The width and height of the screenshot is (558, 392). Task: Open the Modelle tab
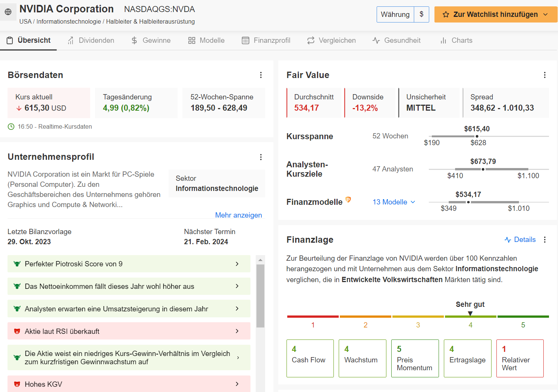coord(207,41)
